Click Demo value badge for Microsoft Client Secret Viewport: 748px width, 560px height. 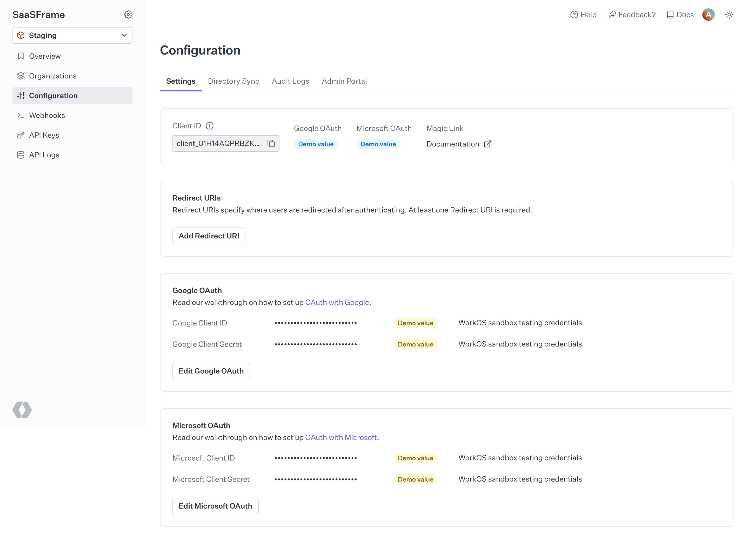pyautogui.click(x=415, y=479)
